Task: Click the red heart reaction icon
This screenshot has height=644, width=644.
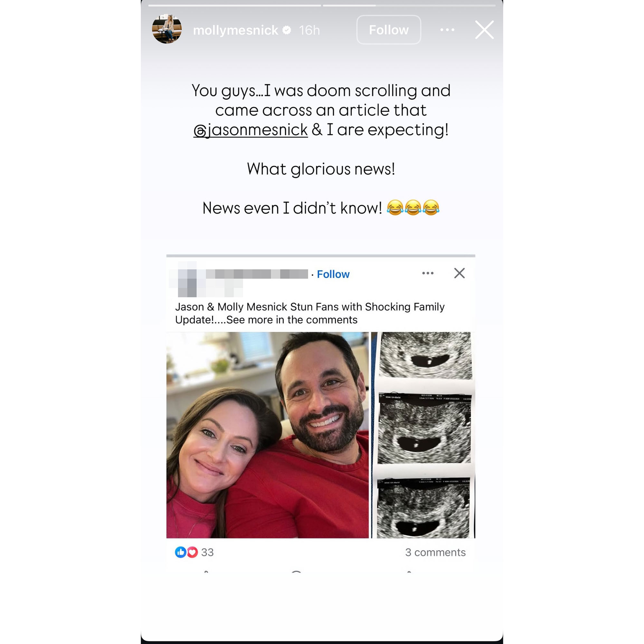Action: (192, 552)
